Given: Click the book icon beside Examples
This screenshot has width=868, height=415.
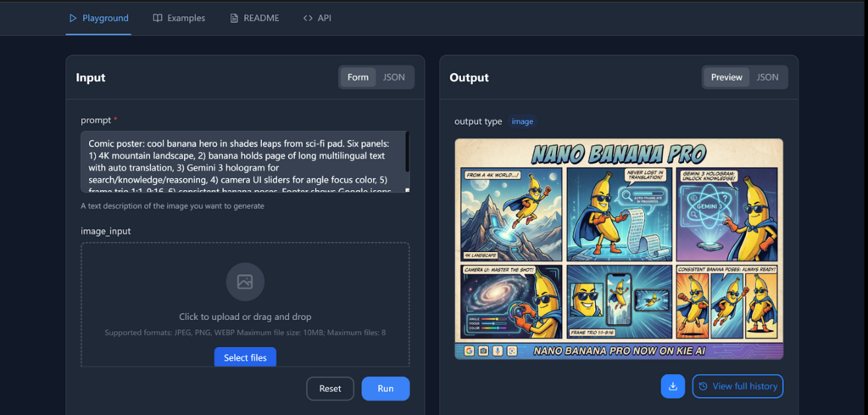Looking at the screenshot, I should click(158, 18).
